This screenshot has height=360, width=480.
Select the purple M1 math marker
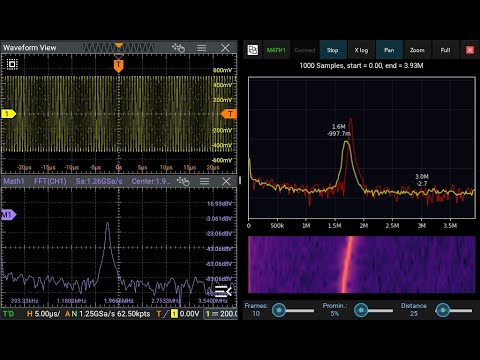point(8,215)
